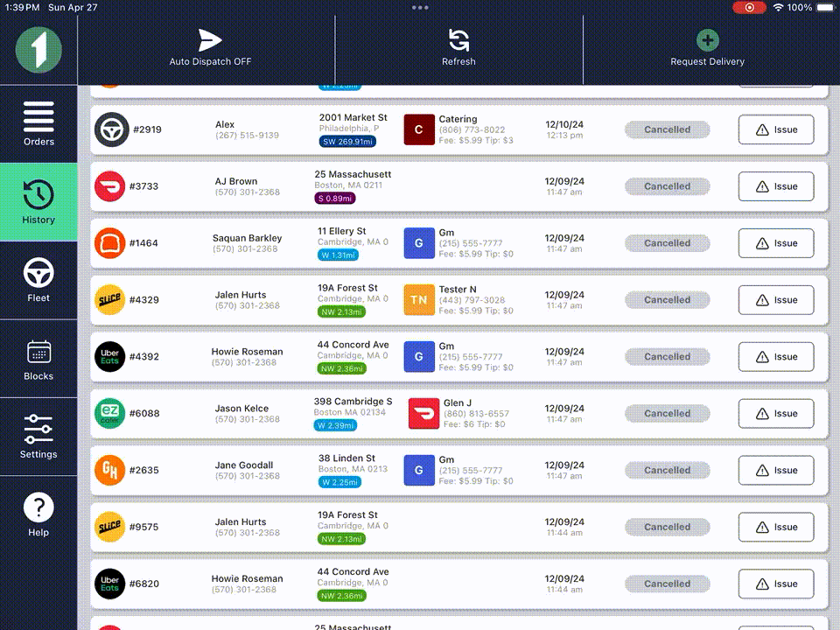The image size is (840, 630).
Task: Click customer name AJ Brown
Action: coord(236,181)
